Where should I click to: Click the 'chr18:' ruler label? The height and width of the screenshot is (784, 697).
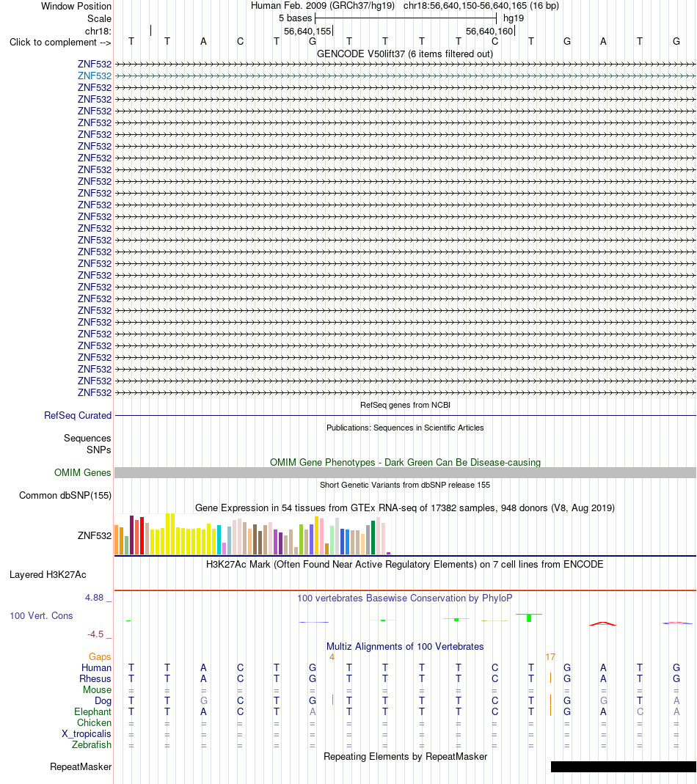coord(98,31)
